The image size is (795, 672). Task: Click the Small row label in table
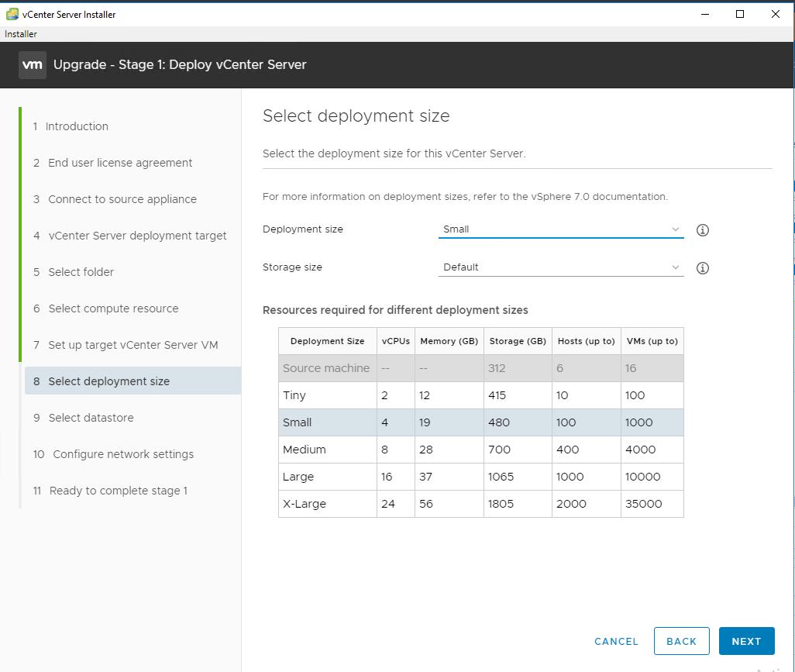[297, 422]
